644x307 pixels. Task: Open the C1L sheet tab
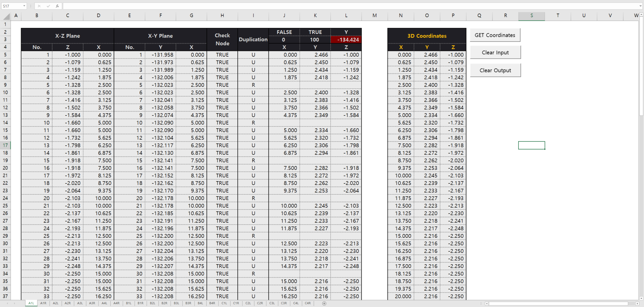point(224,303)
